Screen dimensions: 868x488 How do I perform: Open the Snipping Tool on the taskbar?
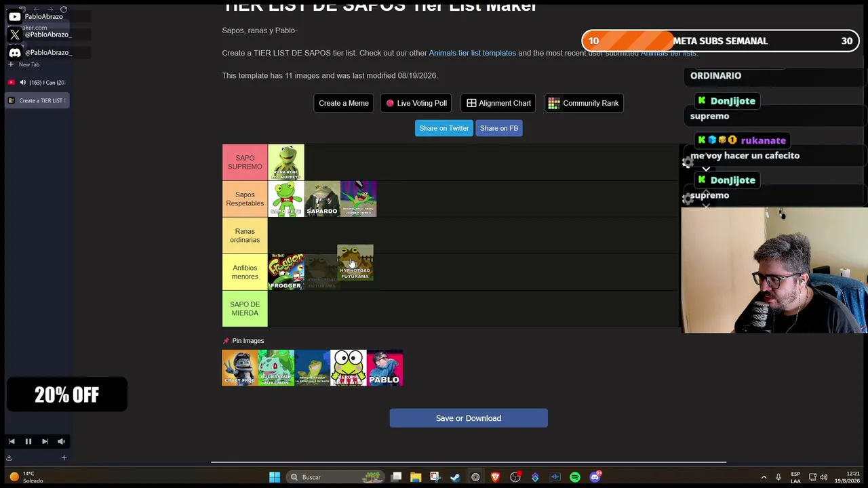click(x=435, y=477)
